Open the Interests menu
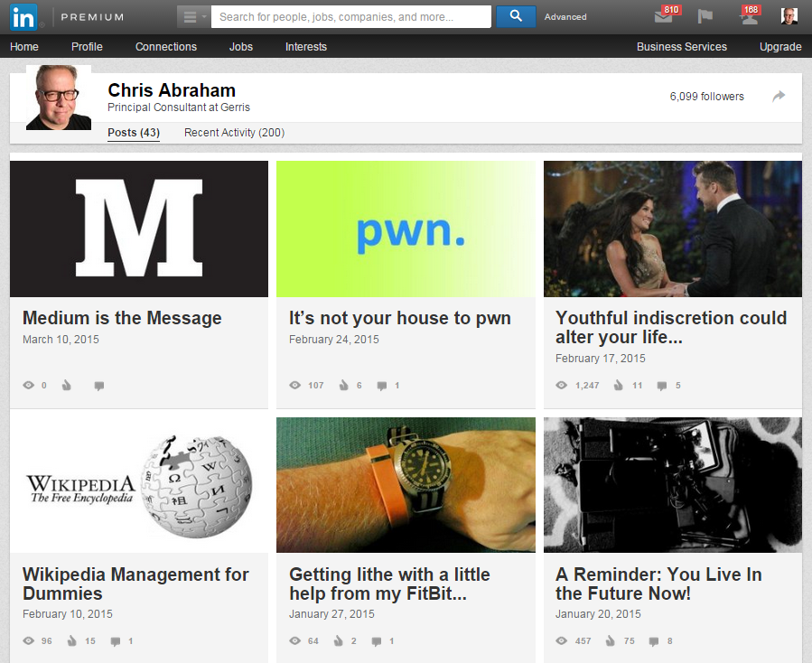This screenshot has width=812, height=663. click(x=306, y=47)
